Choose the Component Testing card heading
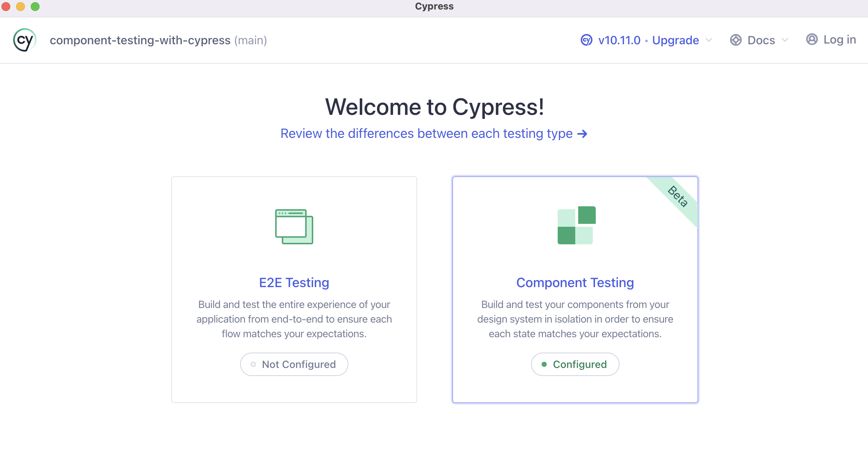The width and height of the screenshot is (868, 455). [x=575, y=283]
